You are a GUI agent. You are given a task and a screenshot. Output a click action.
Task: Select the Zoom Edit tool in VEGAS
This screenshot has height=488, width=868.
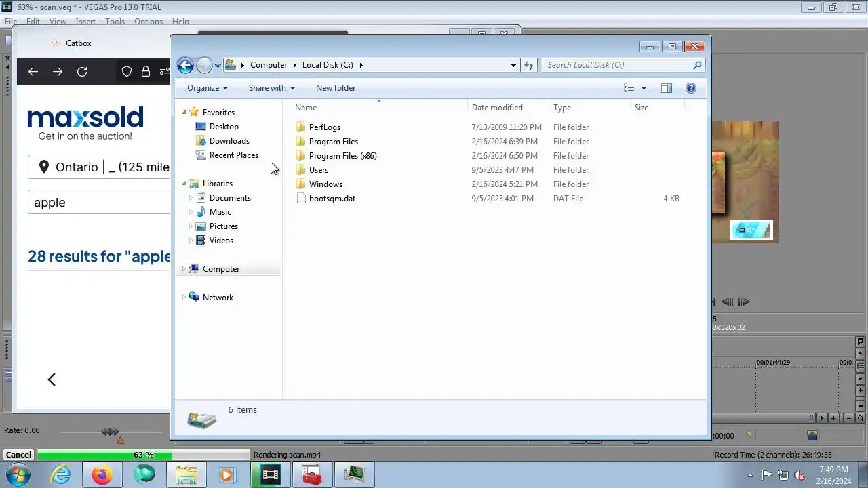(x=861, y=418)
